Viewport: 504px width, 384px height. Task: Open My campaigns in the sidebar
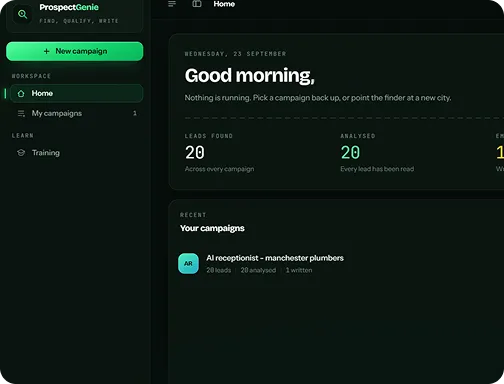77,113
